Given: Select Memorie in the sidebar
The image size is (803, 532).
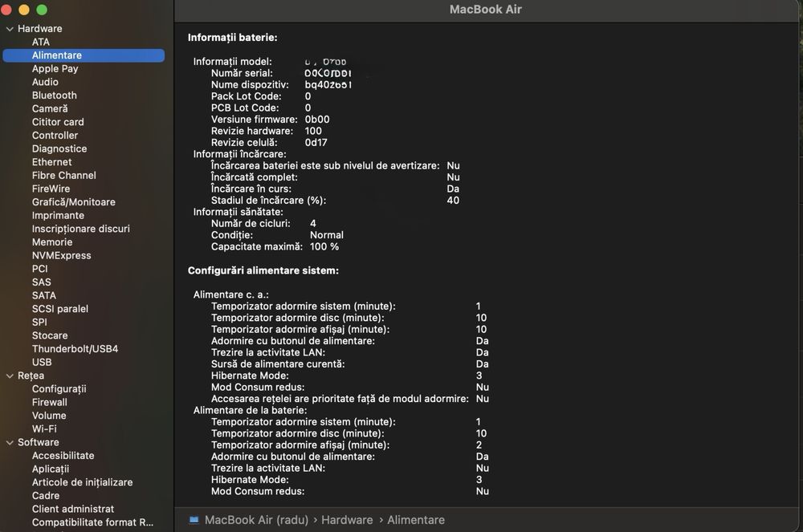Looking at the screenshot, I should tap(52, 242).
